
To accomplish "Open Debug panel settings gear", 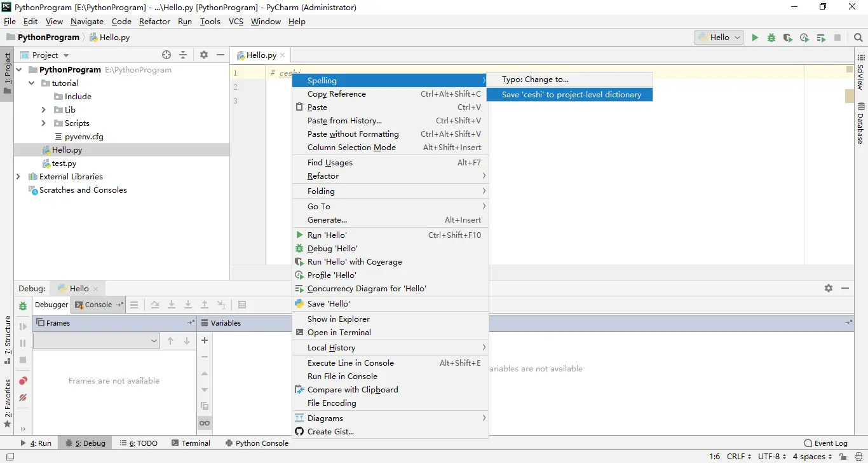I will coord(829,288).
